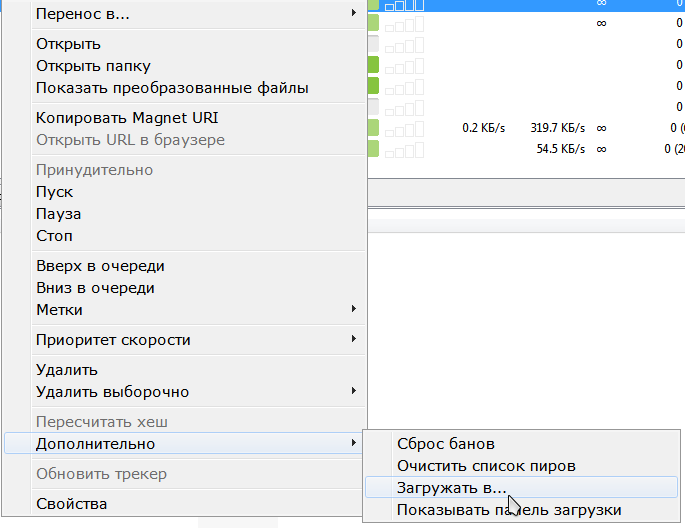Toggle "Показывать панель загрузки"
The width and height of the screenshot is (685, 528).
coord(508,510)
